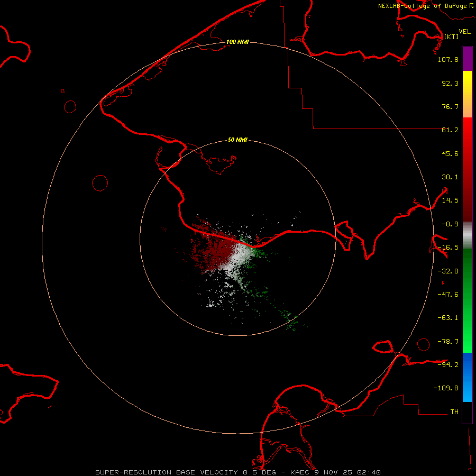Click the -16.5 scale value
Screen dimensions: 476x476
pyautogui.click(x=448, y=248)
